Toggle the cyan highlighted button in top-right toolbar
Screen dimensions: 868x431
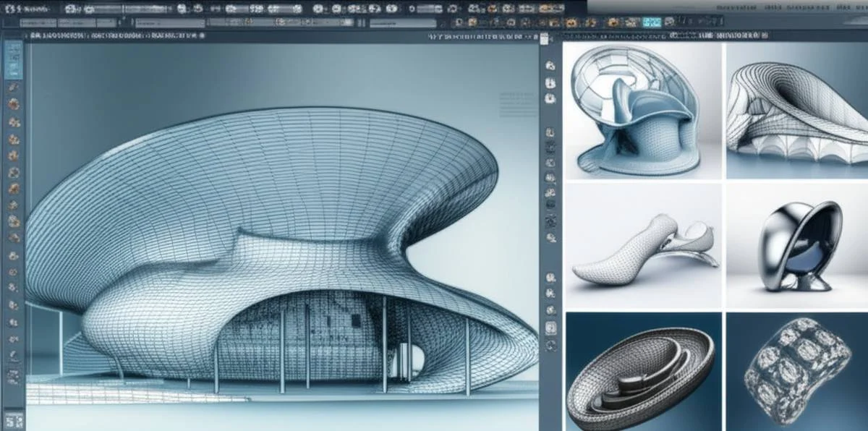652,22
